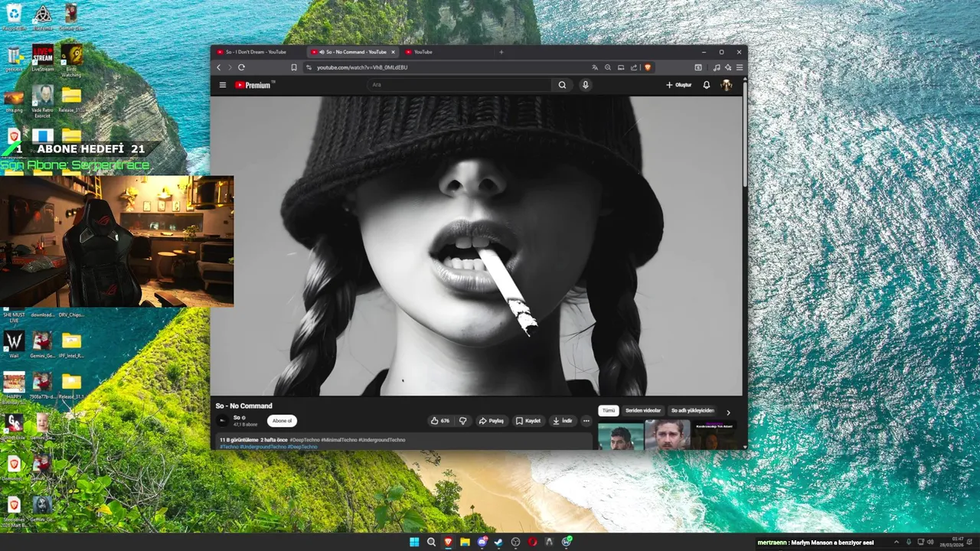Go back in the browser
Image resolution: width=980 pixels, height=551 pixels.
coord(218,67)
